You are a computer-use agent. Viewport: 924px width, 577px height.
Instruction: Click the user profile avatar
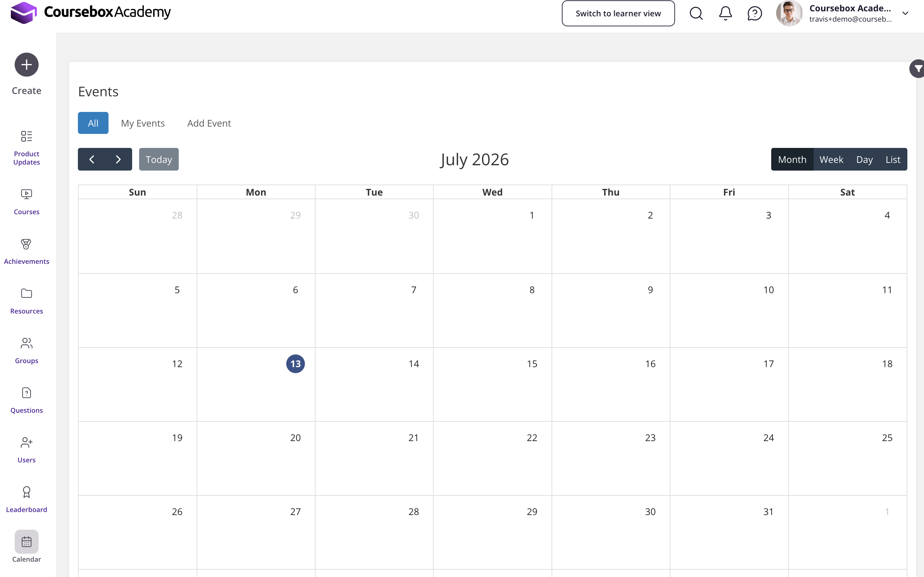789,13
